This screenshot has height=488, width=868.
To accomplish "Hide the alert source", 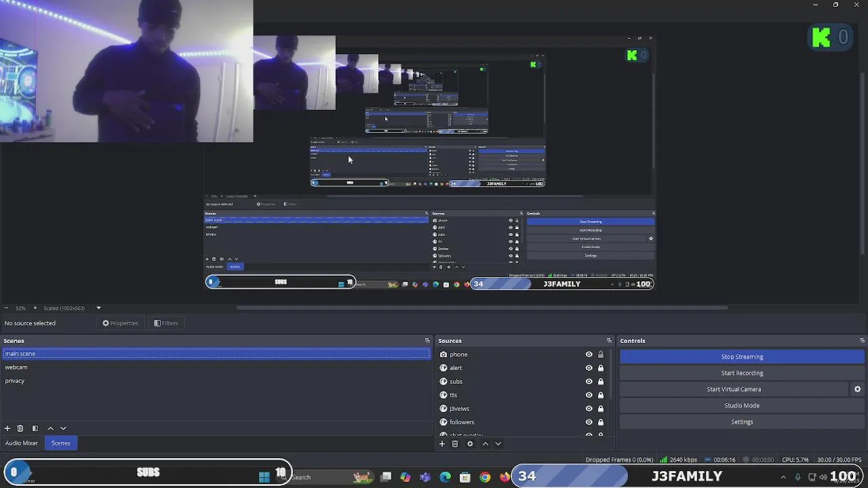I will 589,368.
